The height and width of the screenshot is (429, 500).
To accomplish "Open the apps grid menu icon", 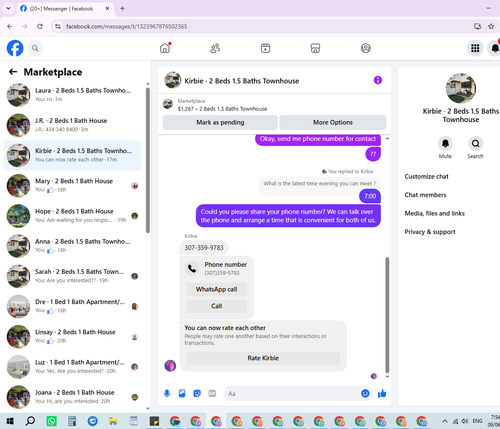I will tap(475, 48).
